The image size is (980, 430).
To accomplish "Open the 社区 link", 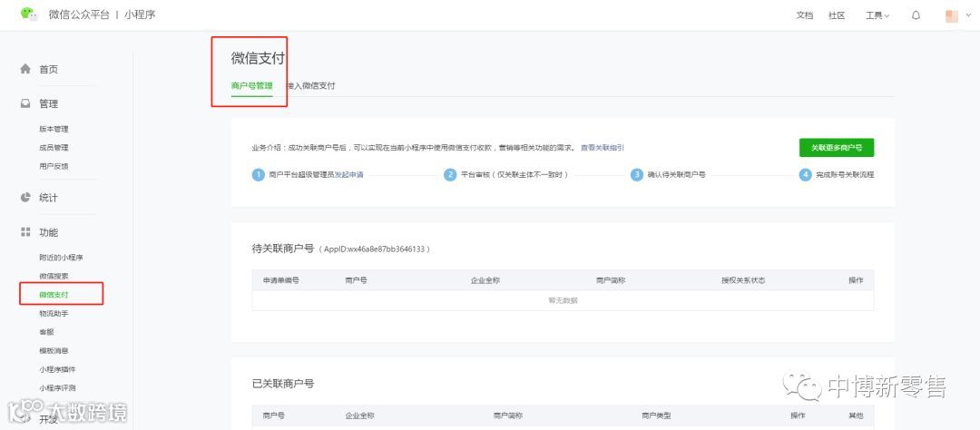I will (837, 15).
